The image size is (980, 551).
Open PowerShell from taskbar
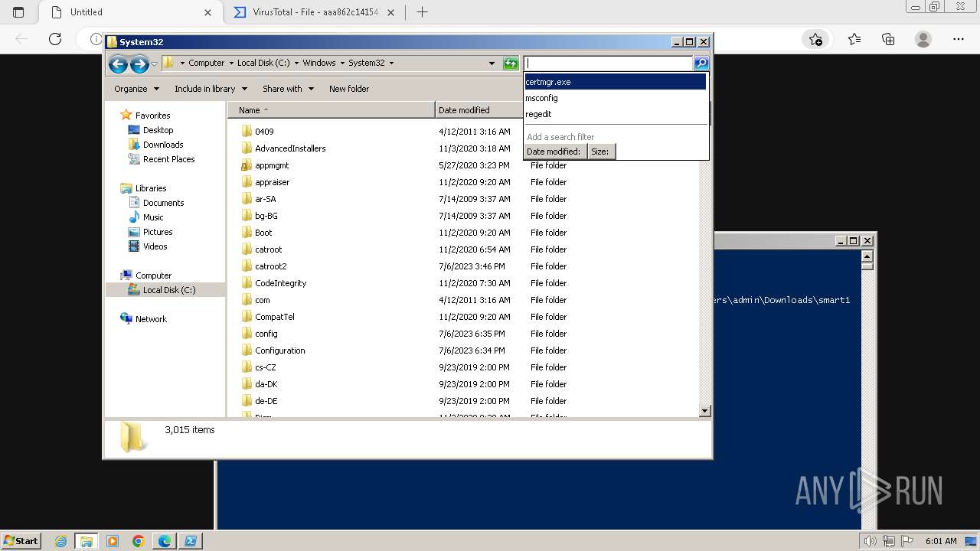(x=191, y=541)
